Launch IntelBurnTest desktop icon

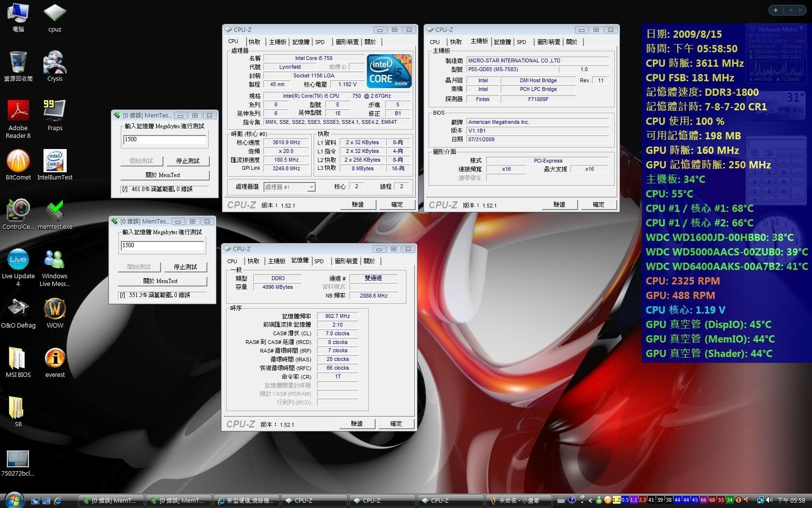click(x=55, y=164)
